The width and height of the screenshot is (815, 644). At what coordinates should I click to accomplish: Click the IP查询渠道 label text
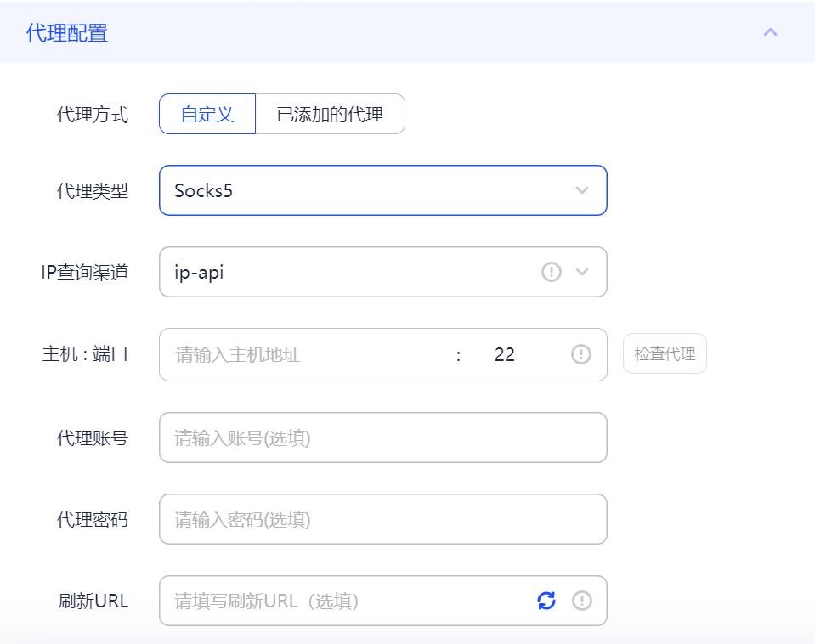pyautogui.click(x=85, y=272)
